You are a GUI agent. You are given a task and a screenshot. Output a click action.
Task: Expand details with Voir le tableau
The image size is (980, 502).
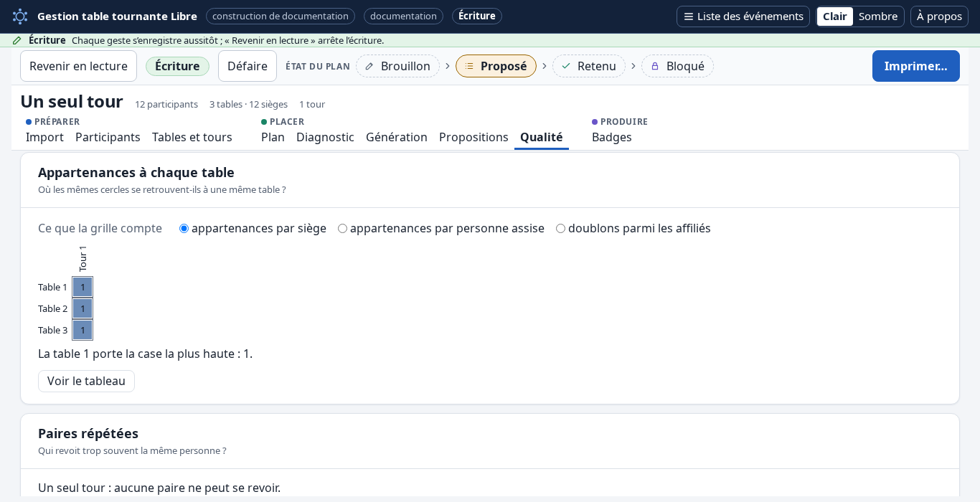(x=86, y=381)
